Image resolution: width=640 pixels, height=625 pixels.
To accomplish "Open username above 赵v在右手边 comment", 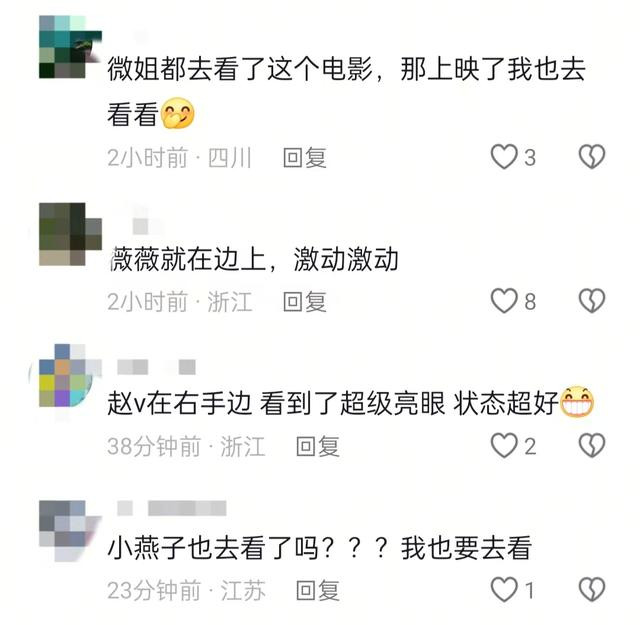I will [x=157, y=367].
